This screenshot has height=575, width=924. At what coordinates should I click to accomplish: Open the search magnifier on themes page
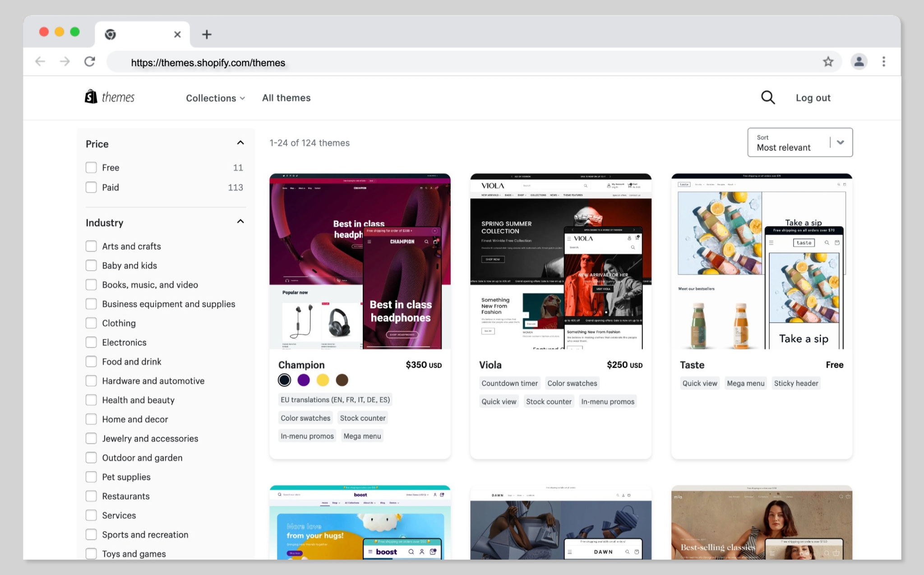pos(767,97)
